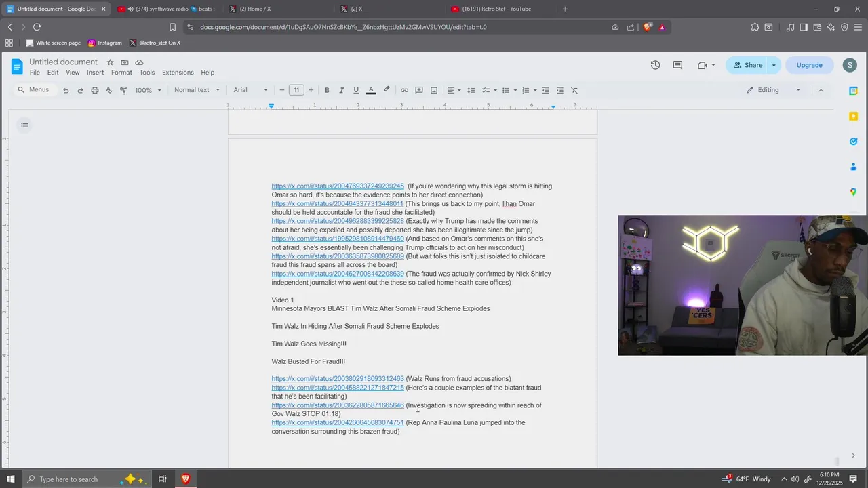This screenshot has width=868, height=488.
Task: Increase font size with plus button
Action: tap(311, 90)
